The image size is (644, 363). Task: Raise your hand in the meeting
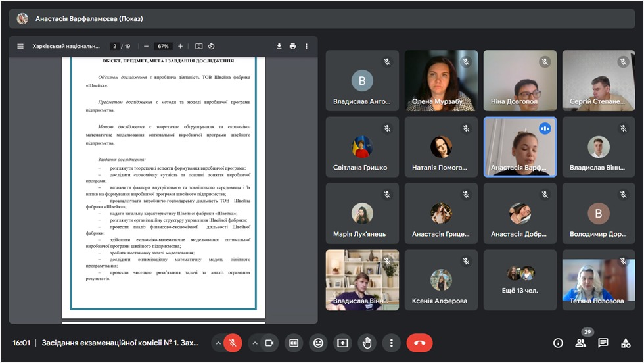(x=367, y=343)
